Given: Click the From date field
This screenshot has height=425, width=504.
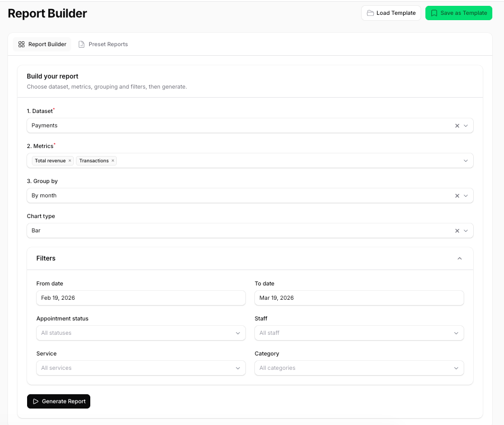Looking at the screenshot, I should click(141, 298).
